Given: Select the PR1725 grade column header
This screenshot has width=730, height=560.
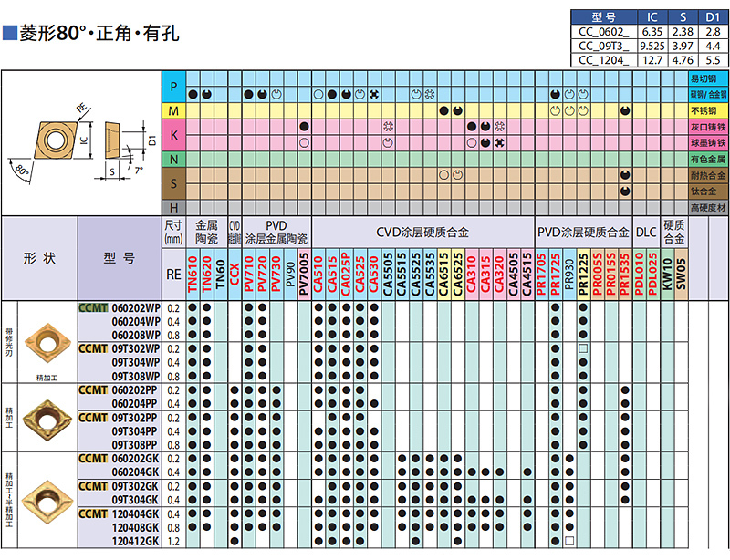Looking at the screenshot, I should pyautogui.click(x=556, y=275).
